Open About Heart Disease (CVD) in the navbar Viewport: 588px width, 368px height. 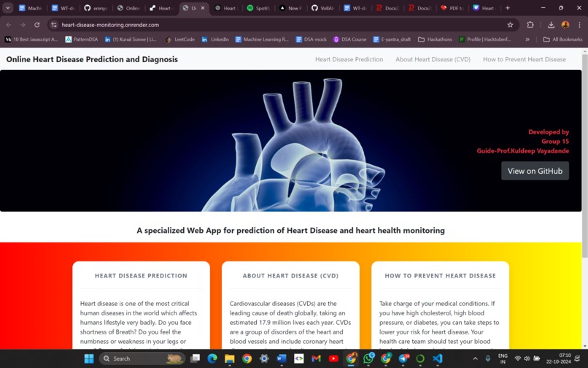coord(433,59)
